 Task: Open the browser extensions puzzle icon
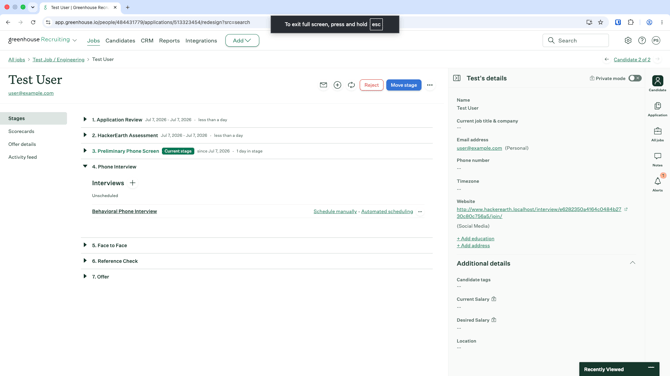click(x=631, y=22)
